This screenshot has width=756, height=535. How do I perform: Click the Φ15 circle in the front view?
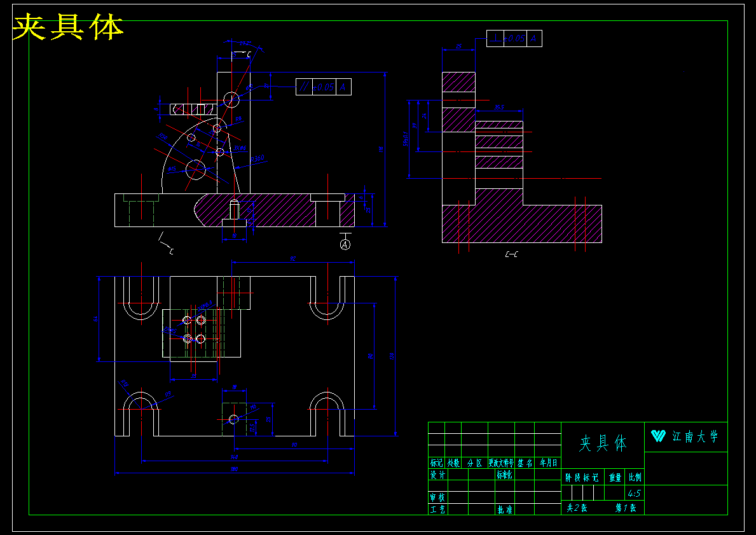[x=196, y=169]
